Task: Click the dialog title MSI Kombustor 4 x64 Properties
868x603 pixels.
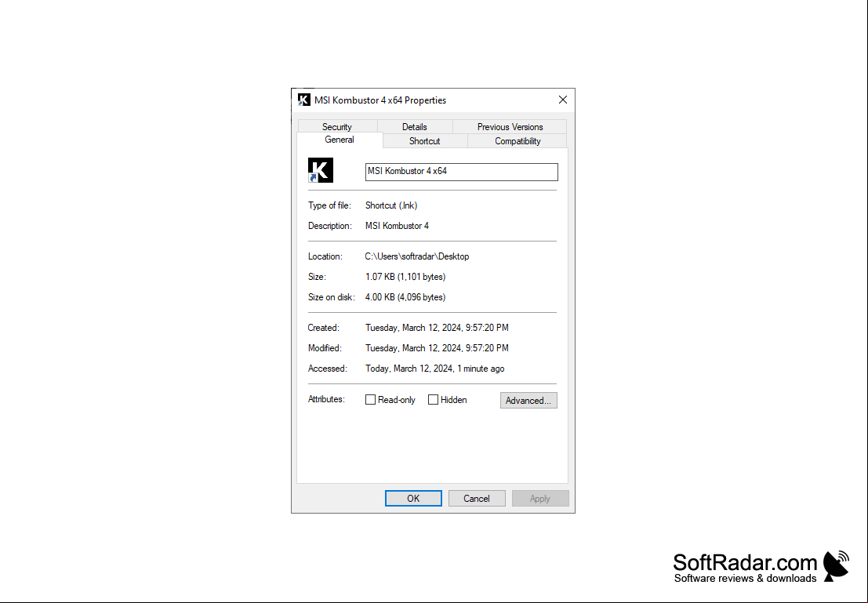Action: 380,100
